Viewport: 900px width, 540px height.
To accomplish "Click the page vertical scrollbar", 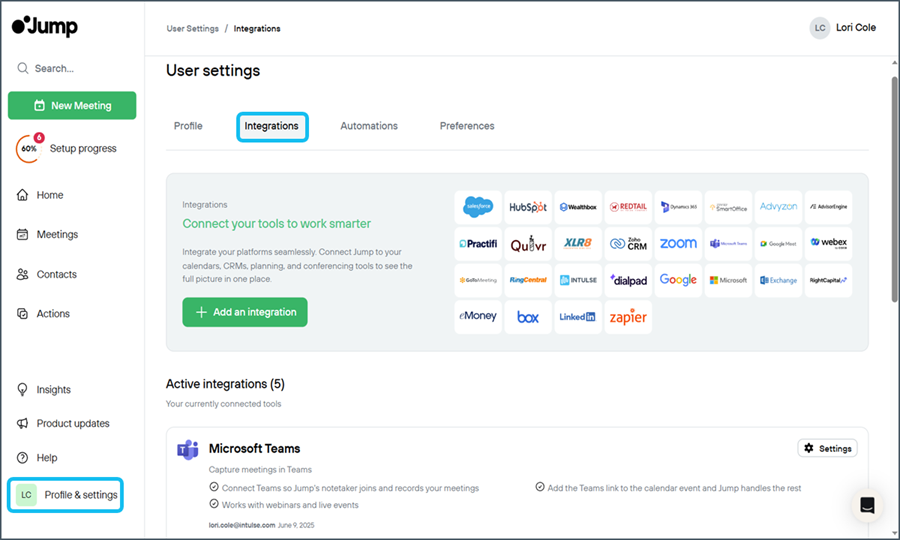I will [894, 189].
